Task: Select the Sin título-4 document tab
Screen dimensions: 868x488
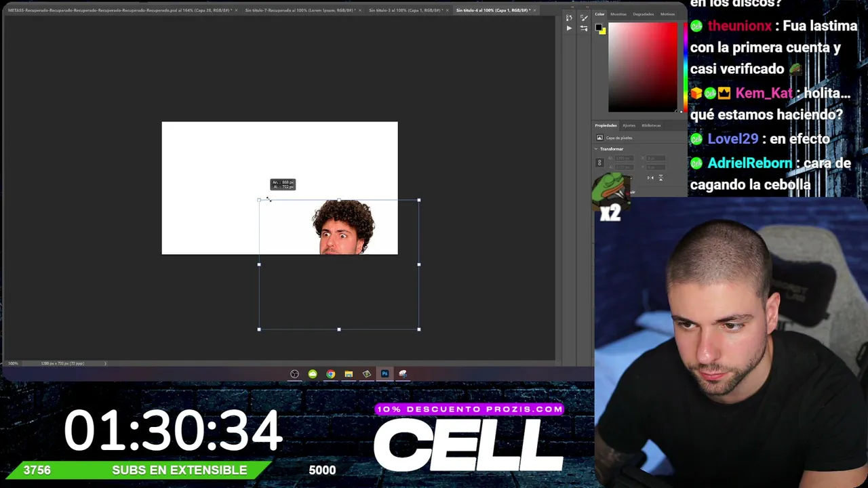Action: tap(494, 10)
